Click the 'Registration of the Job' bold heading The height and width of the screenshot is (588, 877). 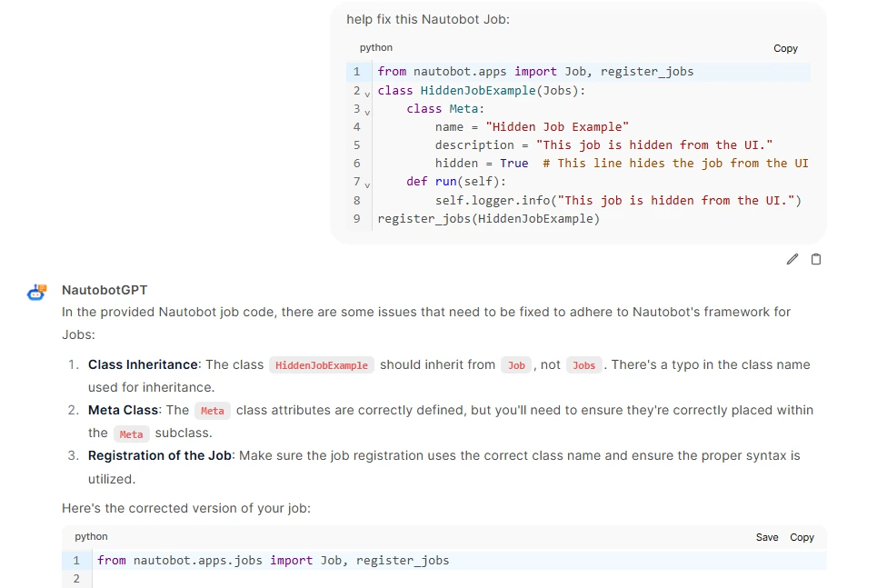click(x=160, y=455)
